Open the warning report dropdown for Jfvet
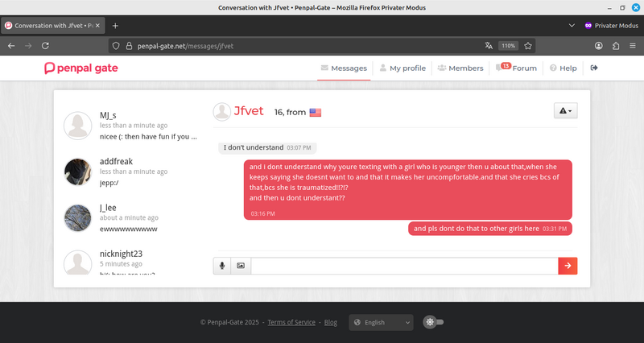This screenshot has width=644, height=343. point(566,112)
